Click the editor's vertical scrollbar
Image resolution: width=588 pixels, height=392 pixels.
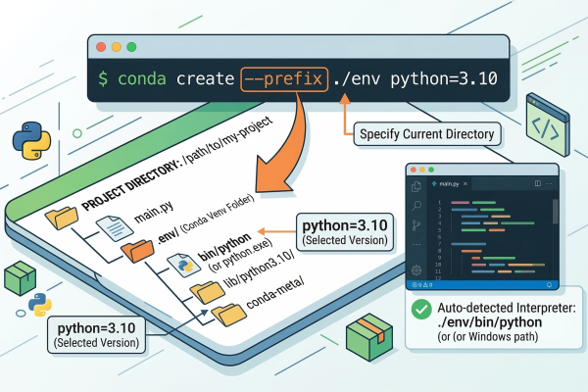556,211
